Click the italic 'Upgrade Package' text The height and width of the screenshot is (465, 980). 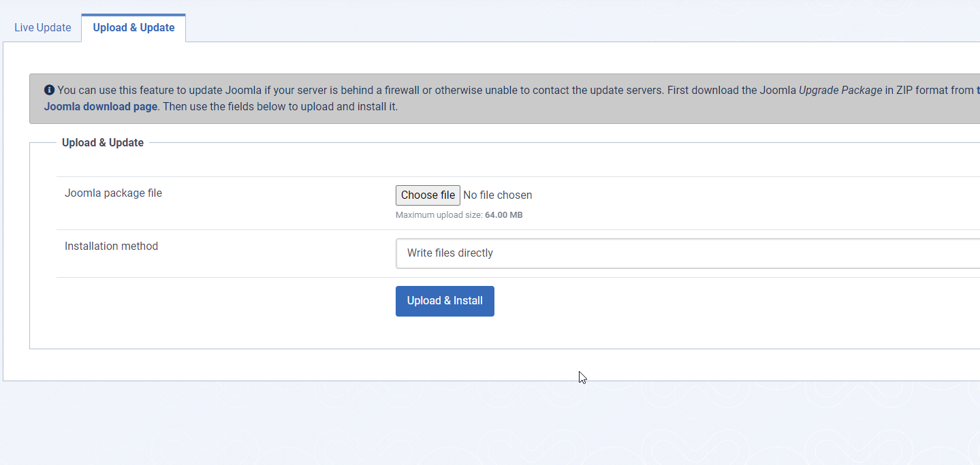840,90
